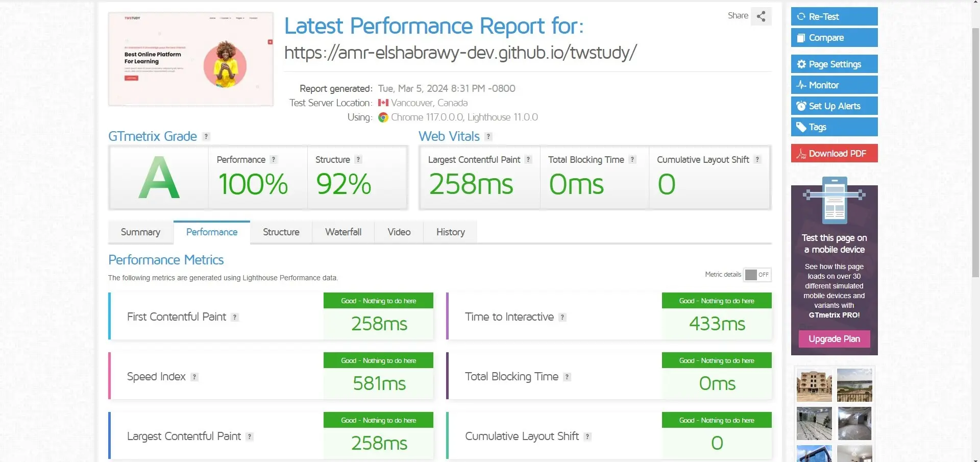
Task: Open the Summary tab
Action: click(x=140, y=232)
